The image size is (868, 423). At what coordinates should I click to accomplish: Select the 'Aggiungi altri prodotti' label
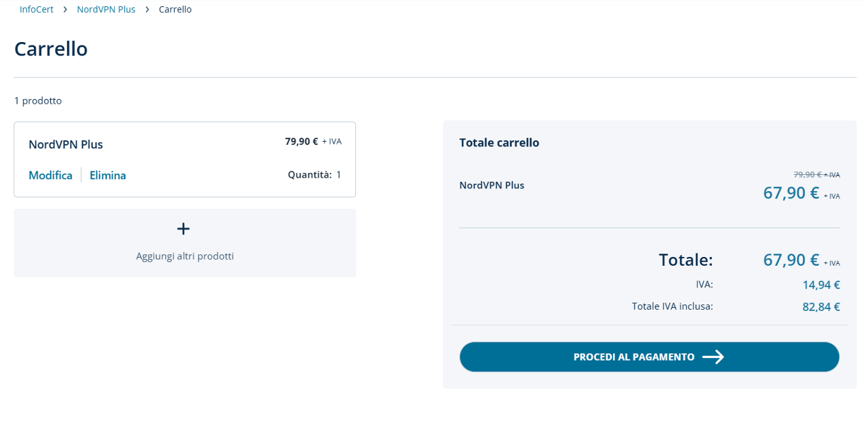(184, 256)
